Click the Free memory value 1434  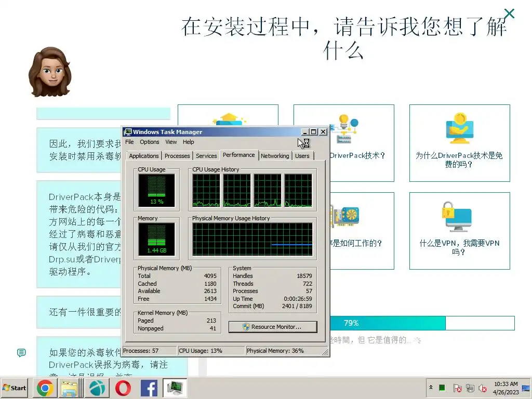[210, 299]
